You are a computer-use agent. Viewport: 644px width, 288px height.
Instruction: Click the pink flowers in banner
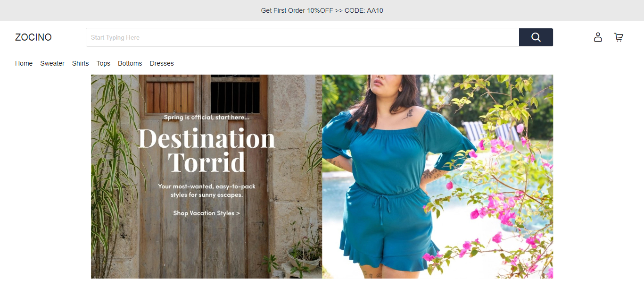pyautogui.click(x=500, y=208)
